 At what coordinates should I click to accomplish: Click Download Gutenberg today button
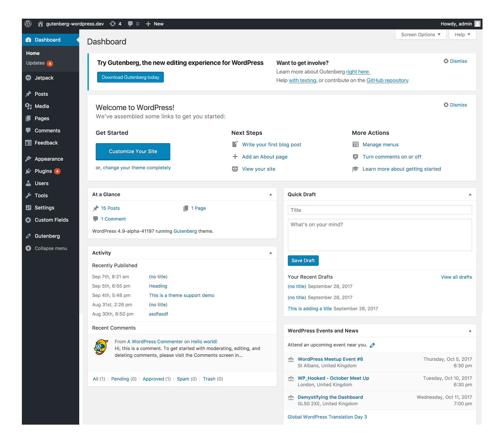point(130,77)
